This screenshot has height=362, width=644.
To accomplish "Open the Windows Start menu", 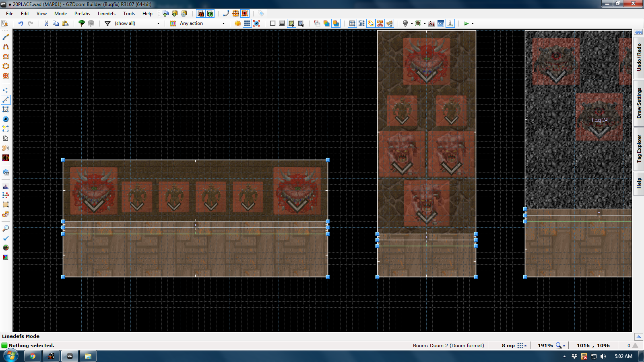I will click(11, 356).
